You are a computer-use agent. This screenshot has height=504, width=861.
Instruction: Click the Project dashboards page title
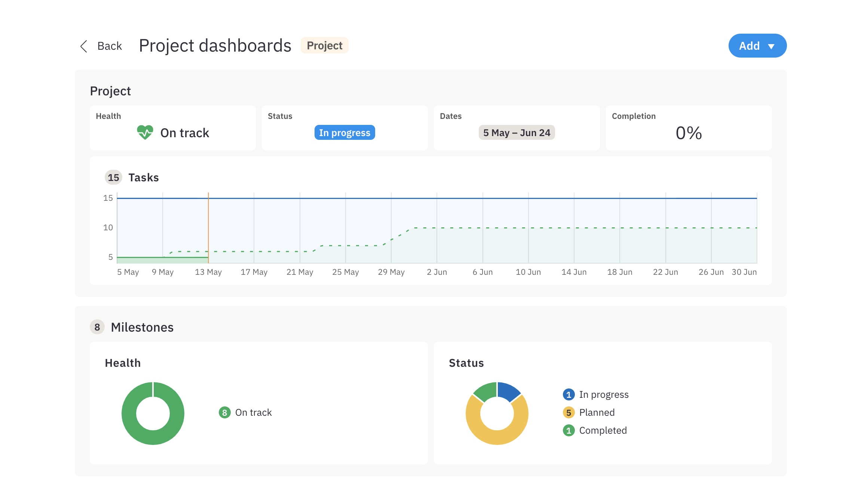point(215,46)
